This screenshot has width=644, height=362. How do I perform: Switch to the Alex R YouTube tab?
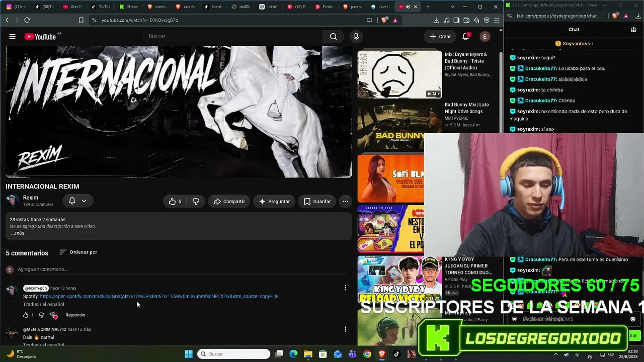click(71, 7)
